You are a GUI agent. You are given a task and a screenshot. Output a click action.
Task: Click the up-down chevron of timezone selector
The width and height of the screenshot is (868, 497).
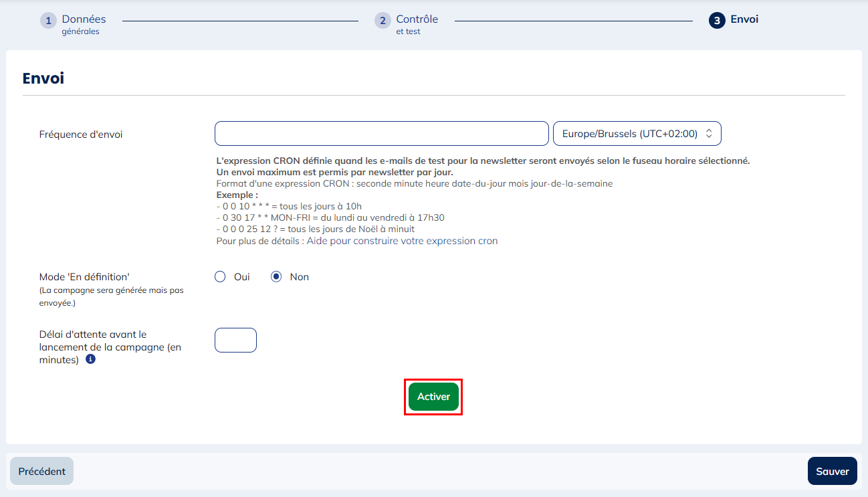click(709, 134)
